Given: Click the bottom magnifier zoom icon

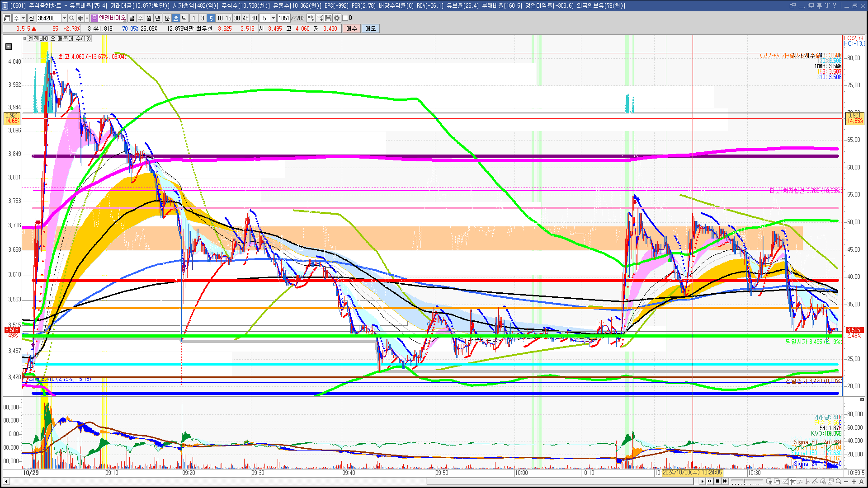Looking at the screenshot, I should (x=839, y=482).
